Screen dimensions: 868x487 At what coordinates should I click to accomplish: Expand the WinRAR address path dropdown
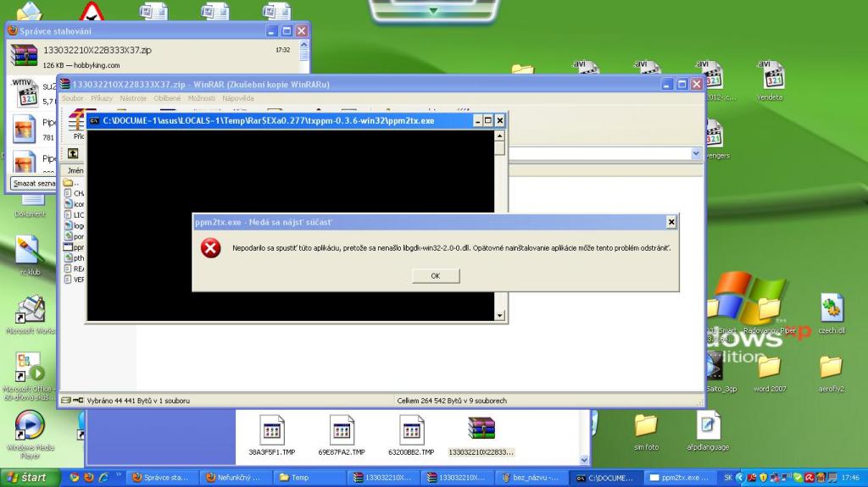tap(696, 153)
